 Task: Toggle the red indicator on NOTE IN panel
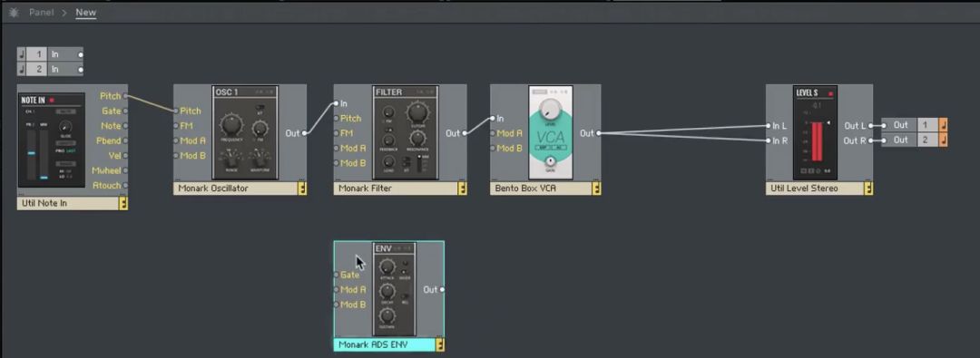[53, 100]
